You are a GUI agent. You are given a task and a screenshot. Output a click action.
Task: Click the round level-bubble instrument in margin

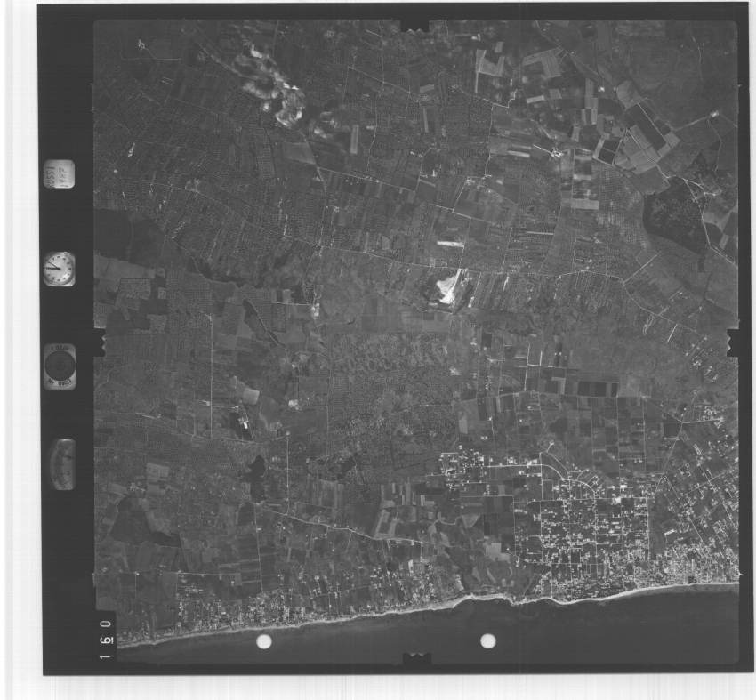[x=60, y=366]
